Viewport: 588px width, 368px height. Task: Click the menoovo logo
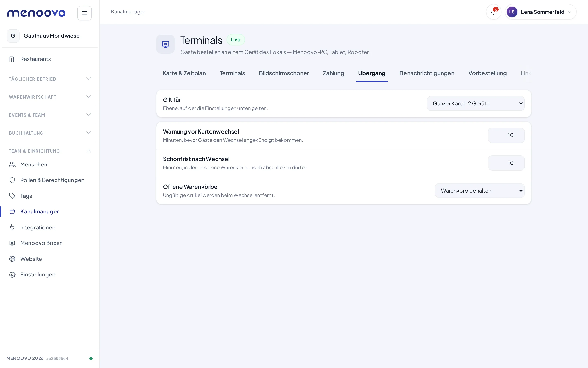click(x=36, y=13)
